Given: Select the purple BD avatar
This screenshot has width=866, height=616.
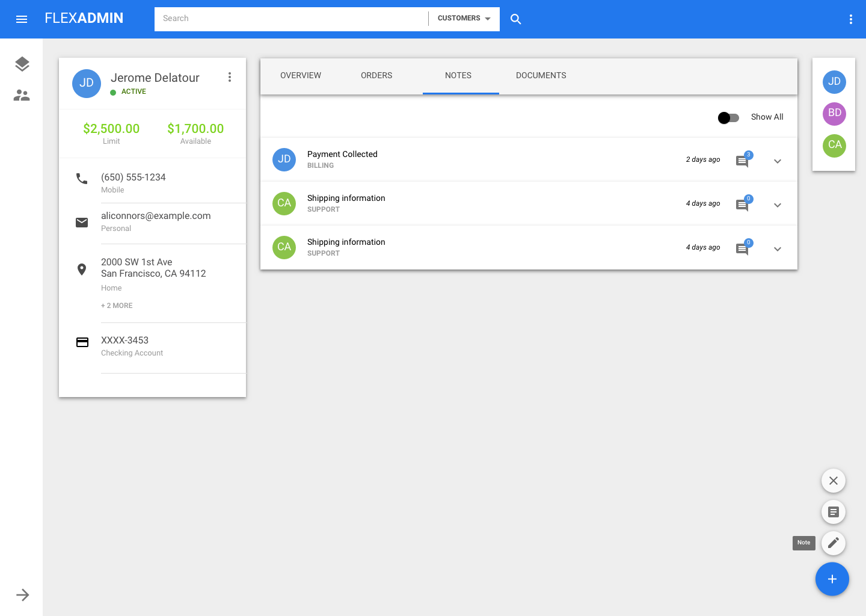Looking at the screenshot, I should [834, 113].
